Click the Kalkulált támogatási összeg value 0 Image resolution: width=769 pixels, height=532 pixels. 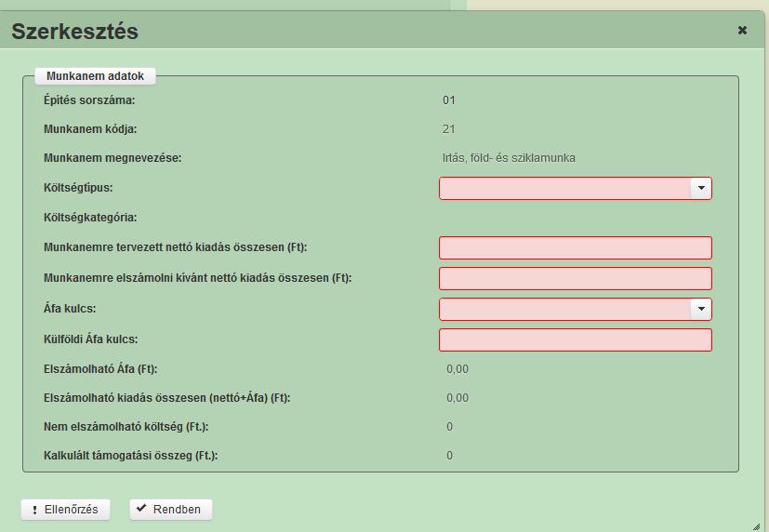coord(449,456)
